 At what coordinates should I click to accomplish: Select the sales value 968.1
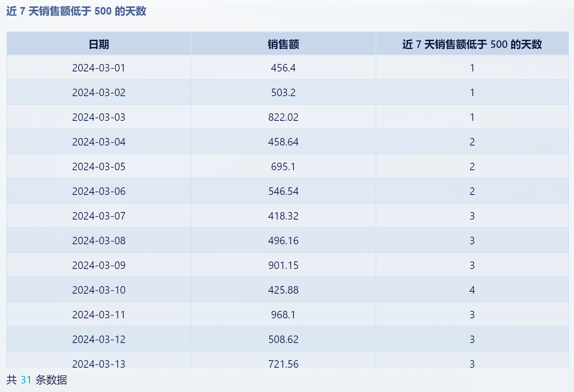point(283,315)
